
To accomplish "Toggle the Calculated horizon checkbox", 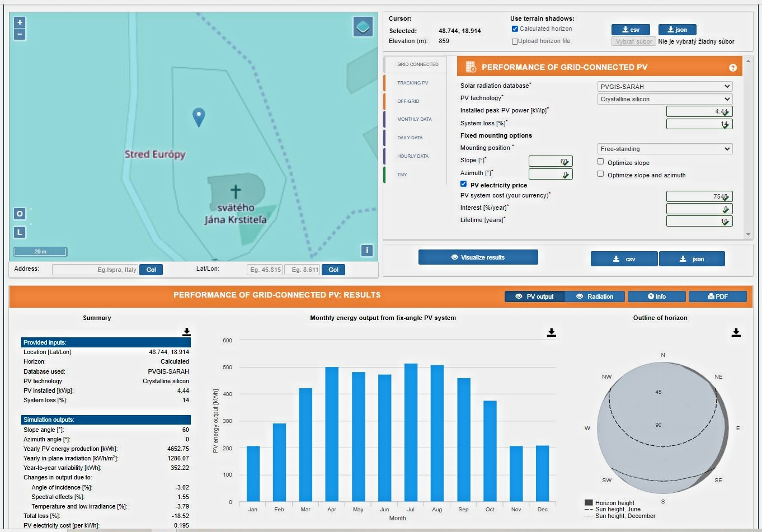I will pyautogui.click(x=515, y=29).
